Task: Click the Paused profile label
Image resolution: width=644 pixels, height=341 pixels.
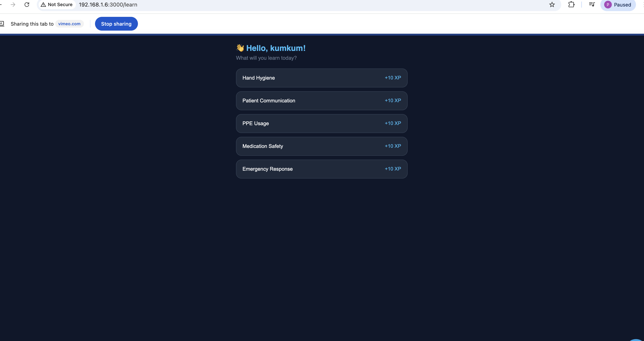Action: pos(622,5)
